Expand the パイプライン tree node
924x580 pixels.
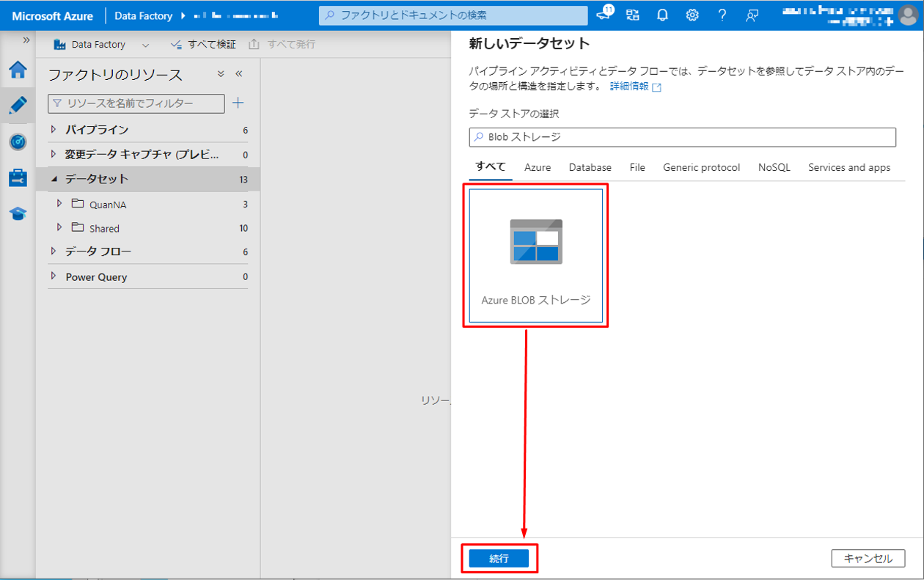(54, 130)
